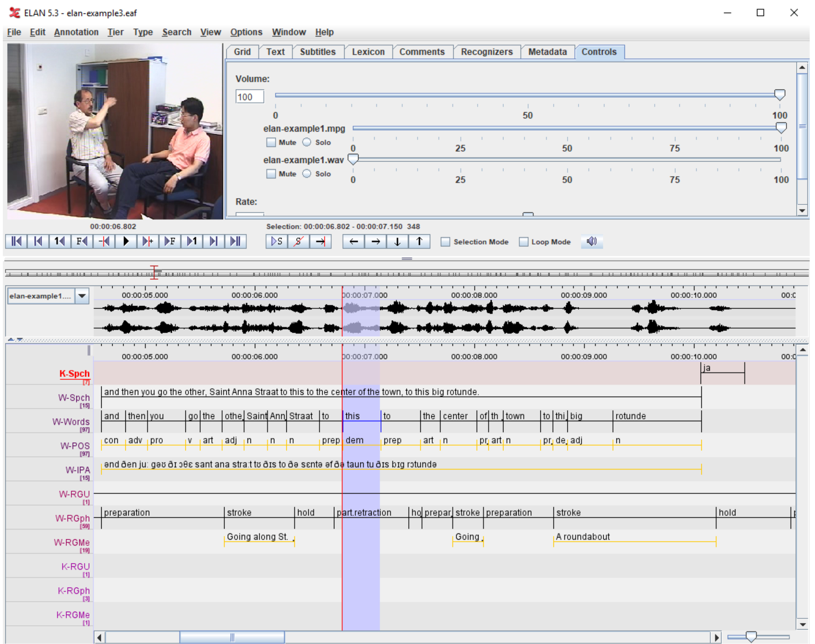This screenshot has height=644, width=815.
Task: Open the Annotation menu
Action: [x=76, y=32]
